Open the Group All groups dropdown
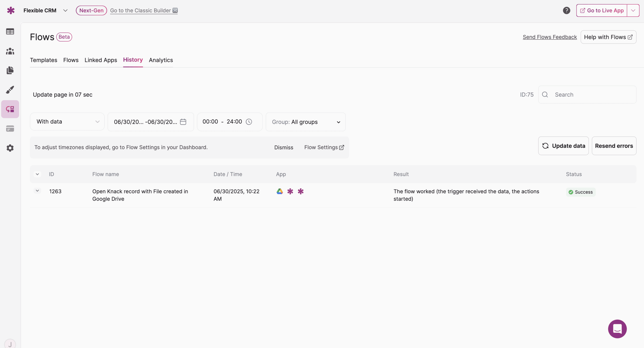644x348 pixels. [305, 122]
